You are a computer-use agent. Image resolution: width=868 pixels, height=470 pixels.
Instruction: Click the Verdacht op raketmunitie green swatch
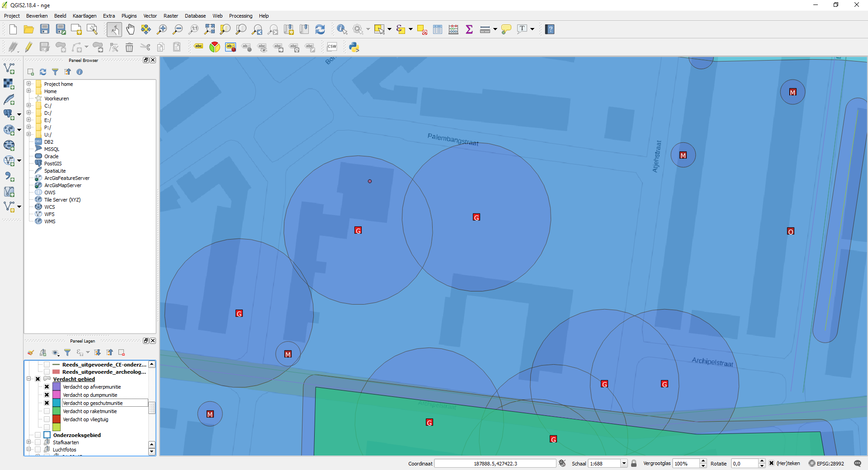pos(57,411)
